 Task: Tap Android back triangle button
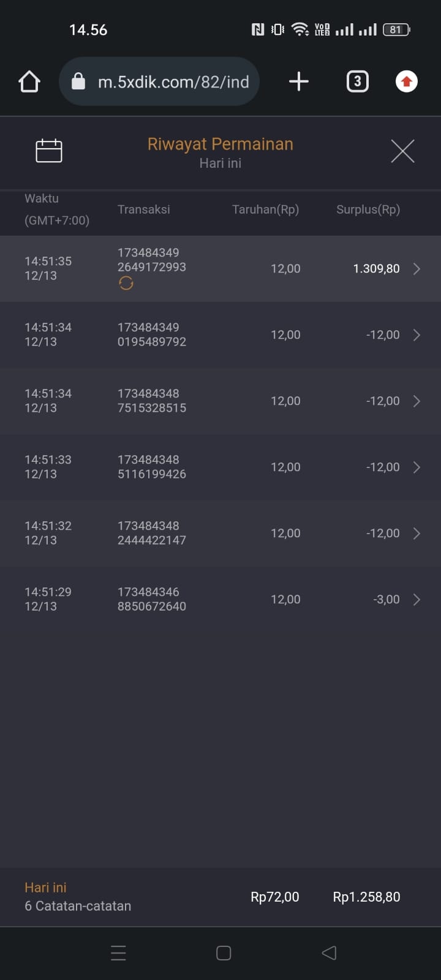[329, 953]
